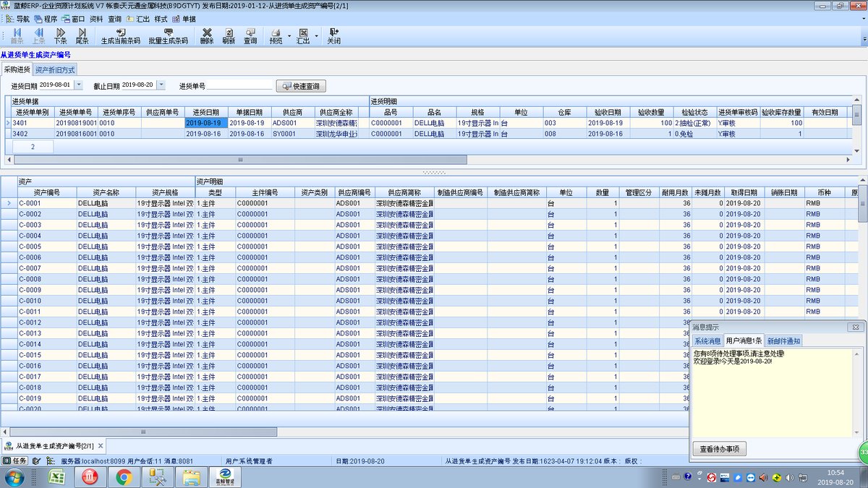Viewport: 868px width, 488px height.
Task: Open Excel from the taskbar
Action: (x=57, y=477)
